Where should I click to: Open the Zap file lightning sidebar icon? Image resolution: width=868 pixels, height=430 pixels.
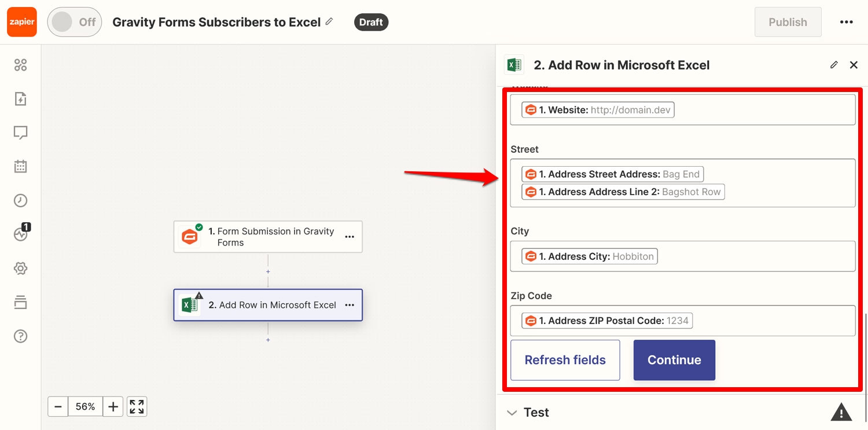click(20, 99)
